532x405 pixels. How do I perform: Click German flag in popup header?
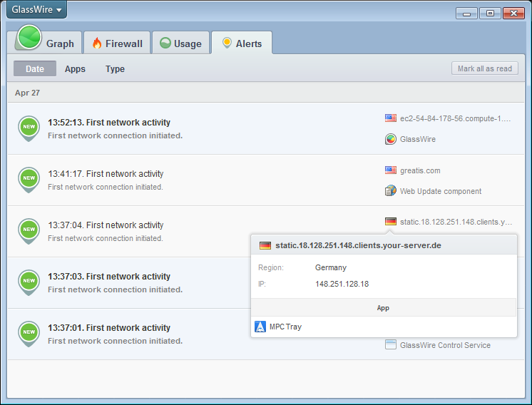[265, 245]
